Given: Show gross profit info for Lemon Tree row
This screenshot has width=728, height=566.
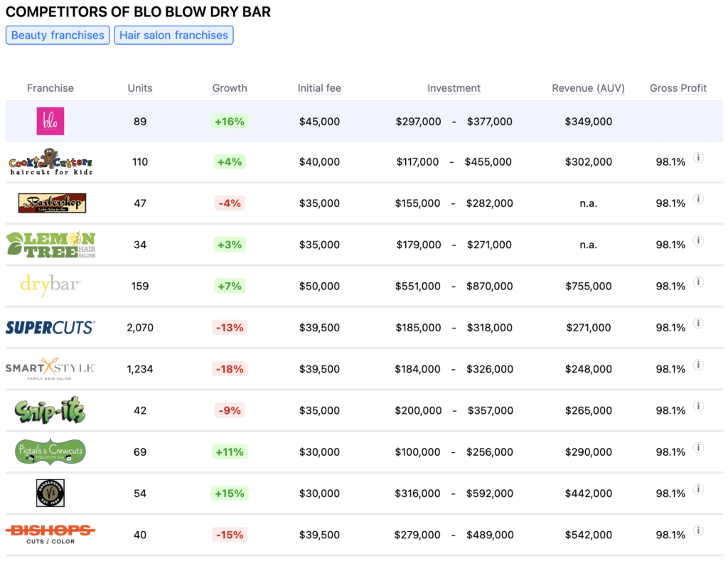Looking at the screenshot, I should coord(698,240).
